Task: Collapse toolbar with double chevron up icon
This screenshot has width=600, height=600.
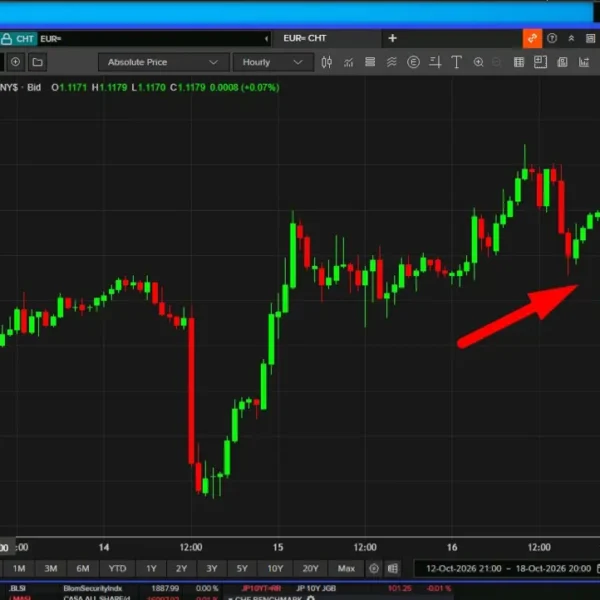Action: point(571,38)
